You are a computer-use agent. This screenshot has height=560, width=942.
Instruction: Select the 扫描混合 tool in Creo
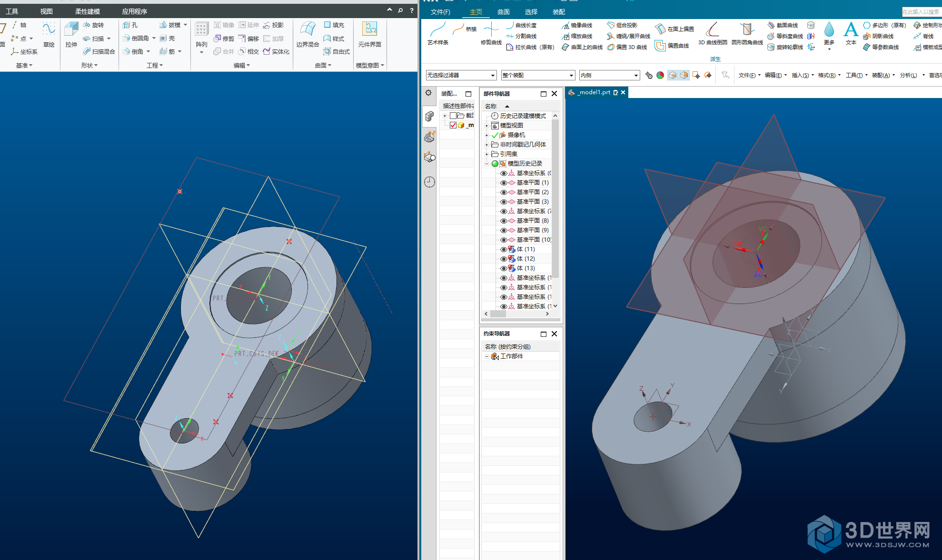pyautogui.click(x=99, y=51)
